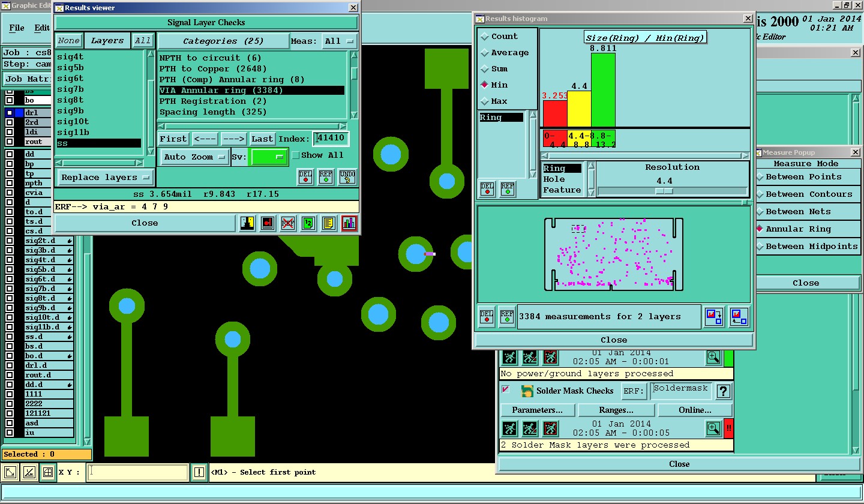Click the DEL icon beside Show All

(306, 176)
